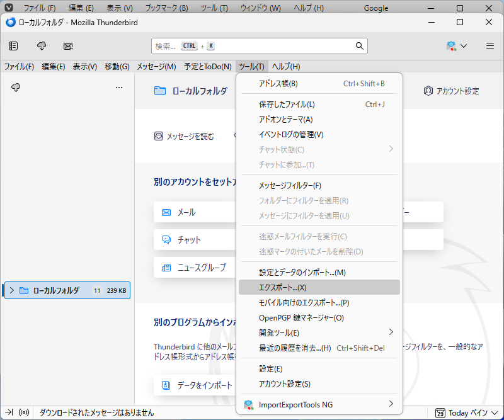The image size is (504, 420).
Task: Click the account settings gear icon
Action: pos(428,91)
